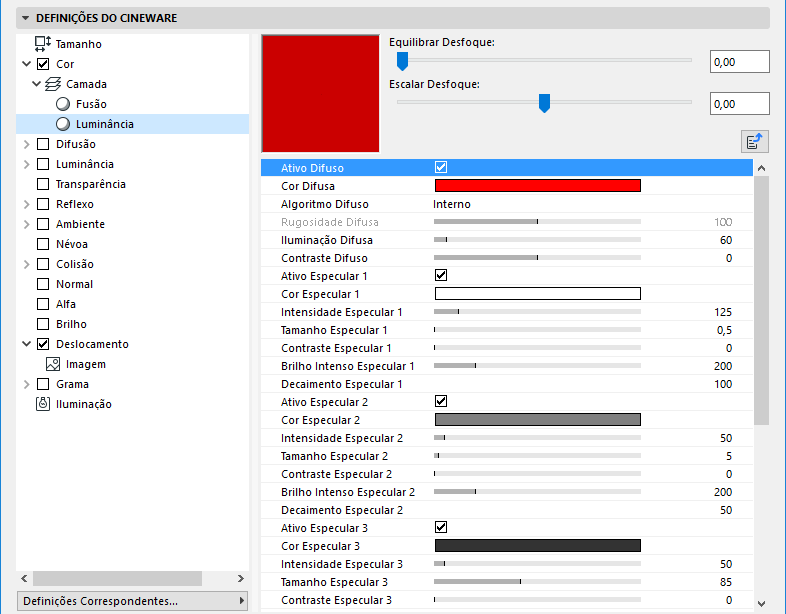Viewport: 786px width, 614px height.
Task: Expand the Colisão tree node
Action: click(27, 264)
